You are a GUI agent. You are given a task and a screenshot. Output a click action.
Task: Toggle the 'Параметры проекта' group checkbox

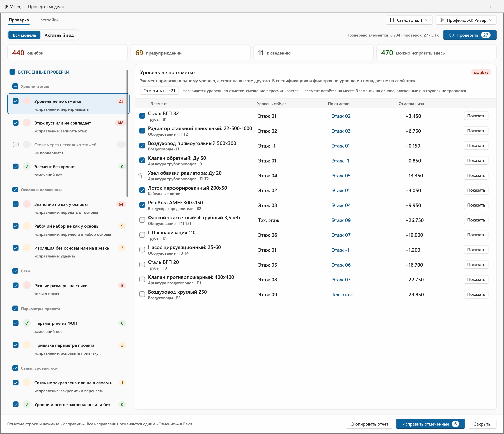[x=15, y=308]
